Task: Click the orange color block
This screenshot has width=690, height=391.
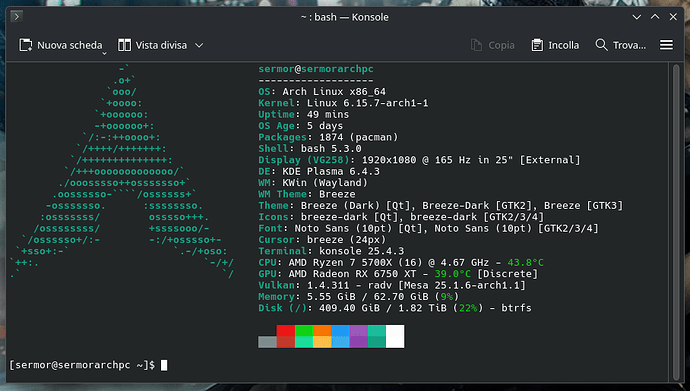Action: [322, 331]
